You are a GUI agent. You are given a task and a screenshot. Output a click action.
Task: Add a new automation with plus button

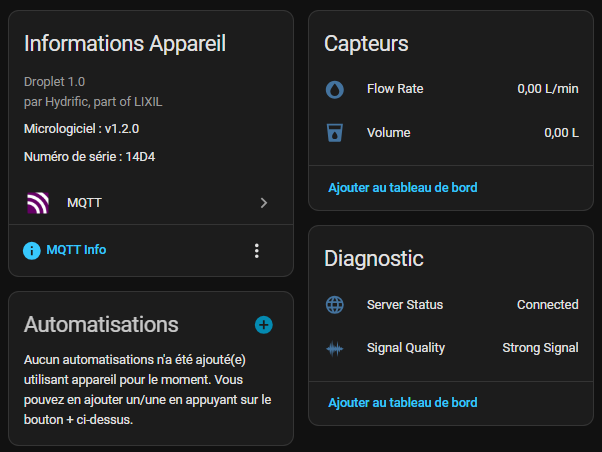click(x=264, y=325)
